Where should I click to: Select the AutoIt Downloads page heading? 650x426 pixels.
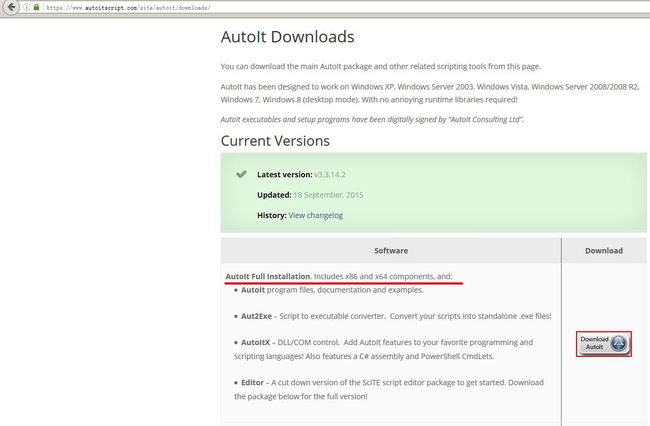point(287,37)
